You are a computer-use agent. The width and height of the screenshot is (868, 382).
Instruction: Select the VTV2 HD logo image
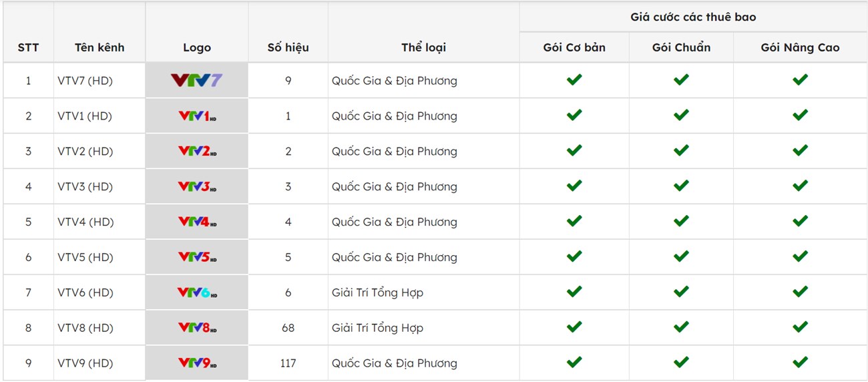click(x=196, y=152)
